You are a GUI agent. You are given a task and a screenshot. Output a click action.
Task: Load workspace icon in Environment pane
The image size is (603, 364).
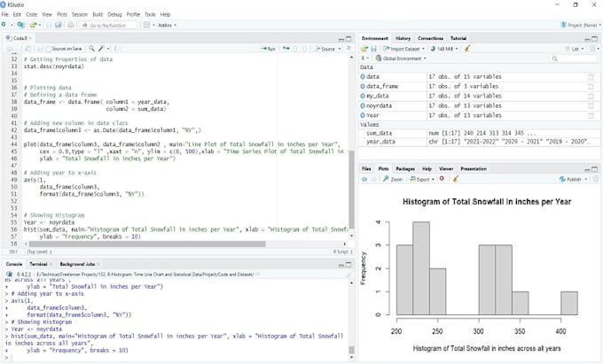[x=364, y=49]
